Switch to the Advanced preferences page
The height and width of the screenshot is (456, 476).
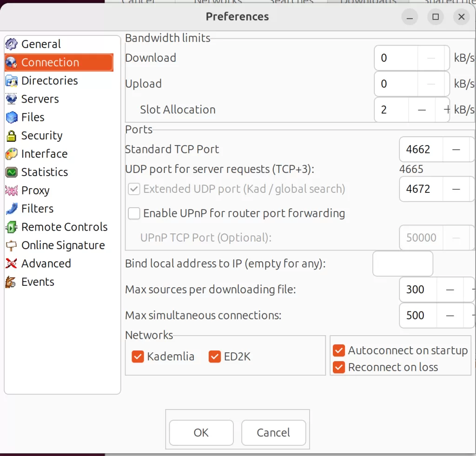(x=46, y=264)
